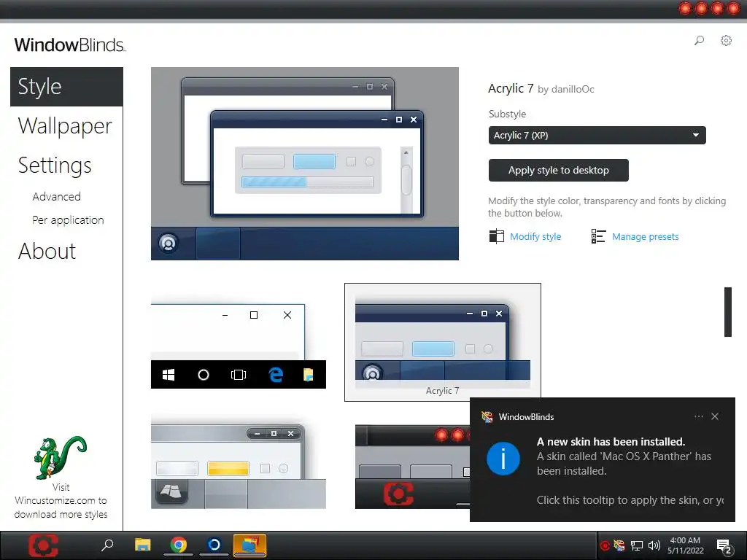Open the Action Center notifications icon
The height and width of the screenshot is (560, 747).
point(724,546)
